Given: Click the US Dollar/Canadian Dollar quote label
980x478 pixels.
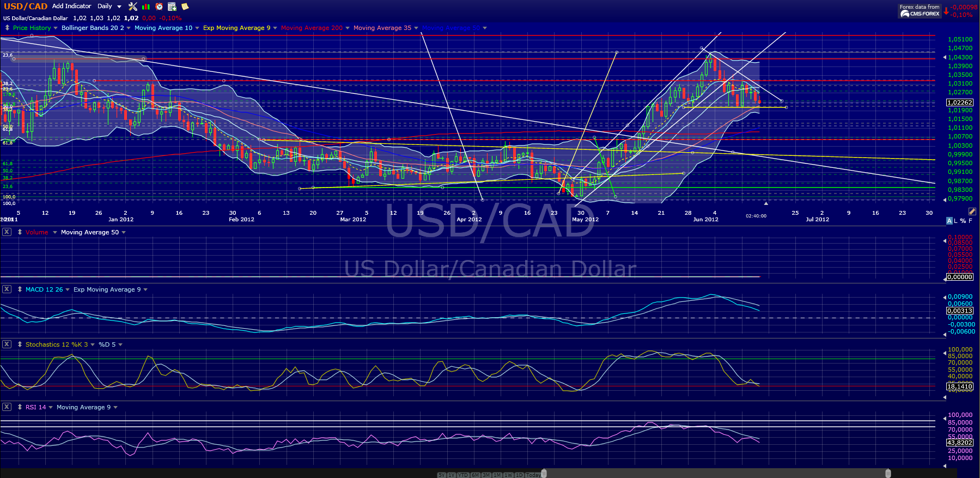Looking at the screenshot, I should [35, 18].
